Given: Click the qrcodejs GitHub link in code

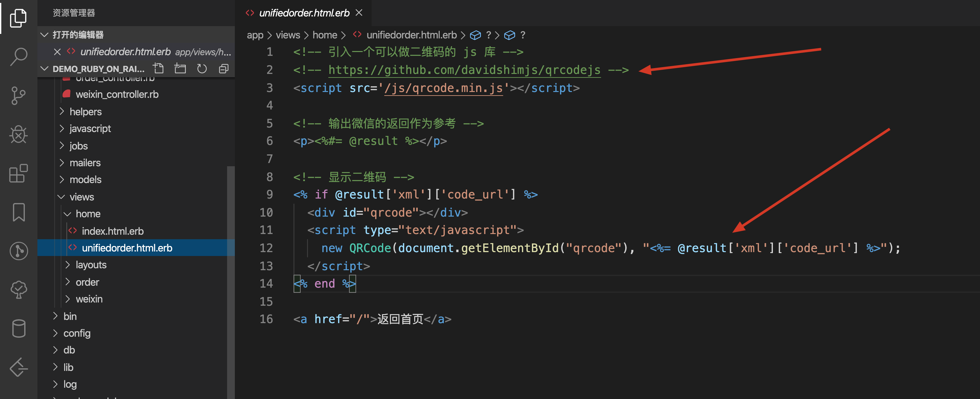Looking at the screenshot, I should point(464,70).
